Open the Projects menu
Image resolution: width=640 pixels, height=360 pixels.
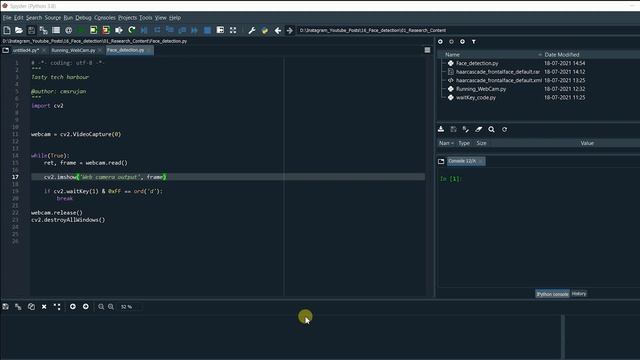pos(127,18)
